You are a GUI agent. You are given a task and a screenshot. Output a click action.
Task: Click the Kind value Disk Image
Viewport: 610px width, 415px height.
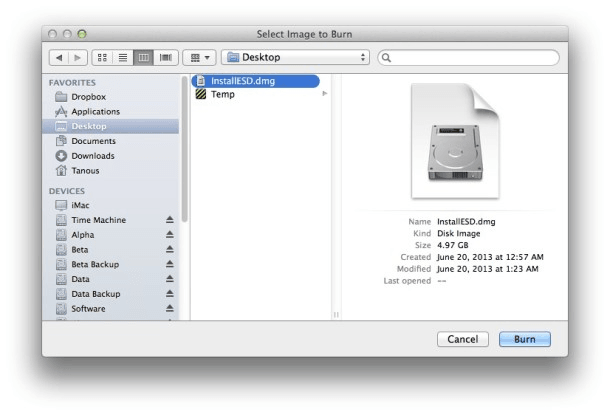click(459, 233)
